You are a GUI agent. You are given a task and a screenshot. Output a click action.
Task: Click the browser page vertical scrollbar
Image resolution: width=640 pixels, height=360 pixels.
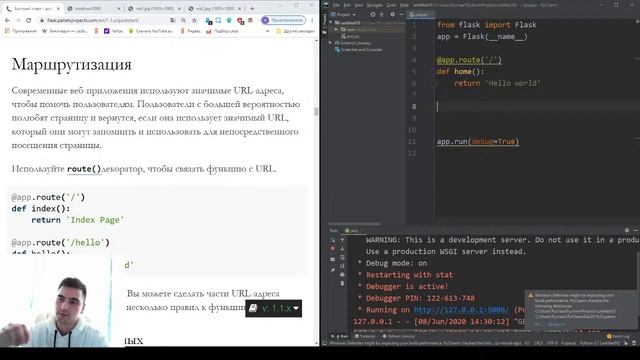[316, 111]
